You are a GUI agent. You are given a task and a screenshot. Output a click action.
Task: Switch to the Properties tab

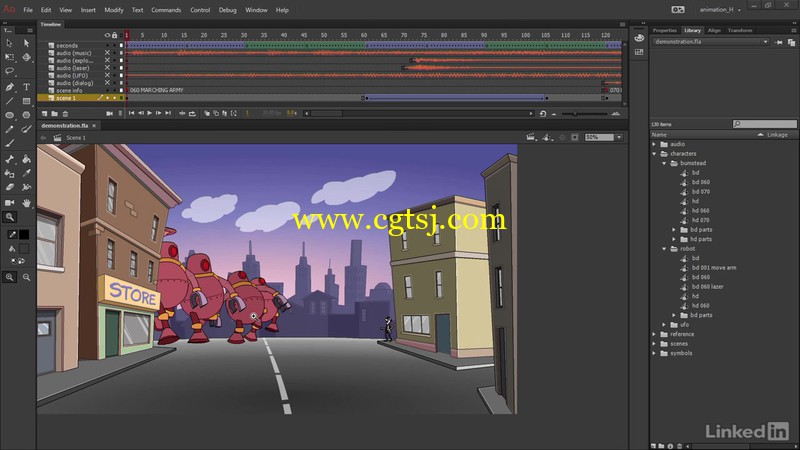[x=665, y=30]
